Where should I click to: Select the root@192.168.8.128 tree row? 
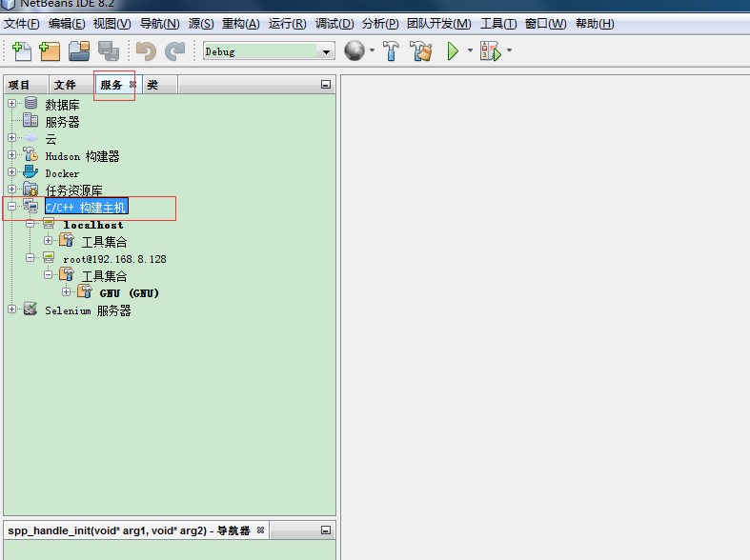pyautogui.click(x=114, y=259)
